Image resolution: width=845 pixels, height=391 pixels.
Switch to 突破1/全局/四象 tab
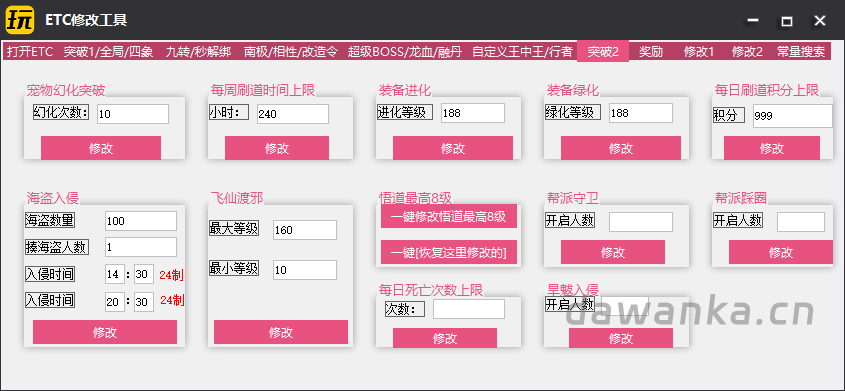[108, 52]
